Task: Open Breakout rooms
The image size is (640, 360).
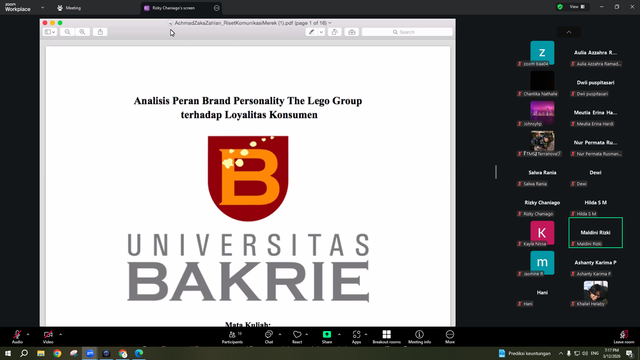Action: pyautogui.click(x=387, y=337)
